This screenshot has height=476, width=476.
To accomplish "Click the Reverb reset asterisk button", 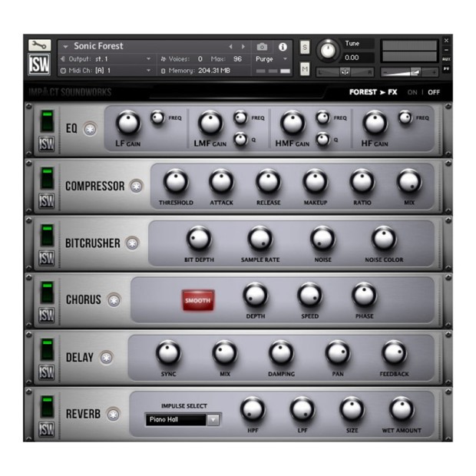I will [113, 415].
